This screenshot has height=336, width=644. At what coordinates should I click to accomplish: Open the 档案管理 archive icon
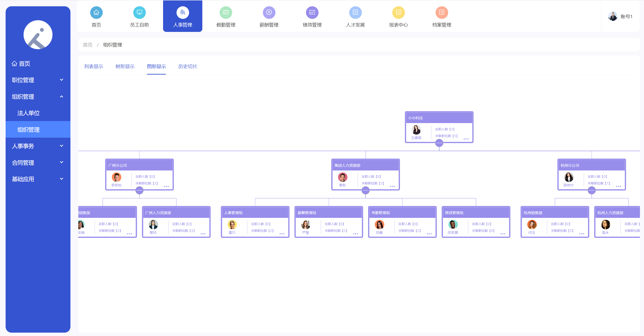[x=442, y=12]
